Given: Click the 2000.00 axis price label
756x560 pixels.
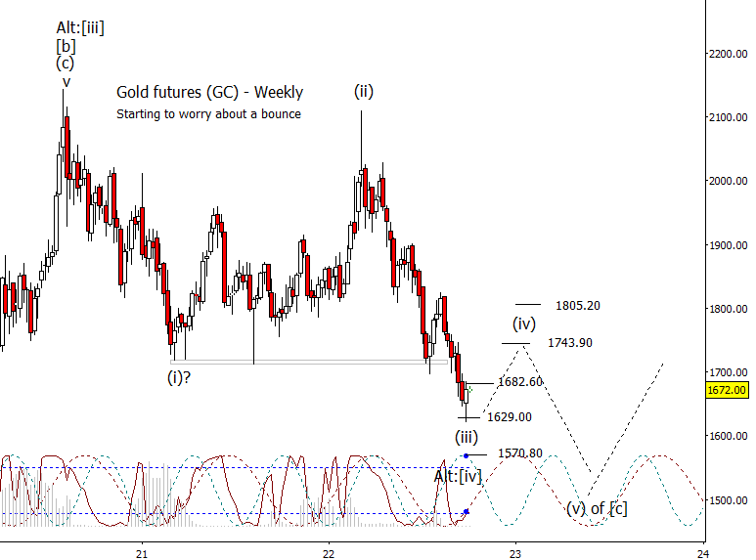Looking at the screenshot, I should (x=728, y=181).
